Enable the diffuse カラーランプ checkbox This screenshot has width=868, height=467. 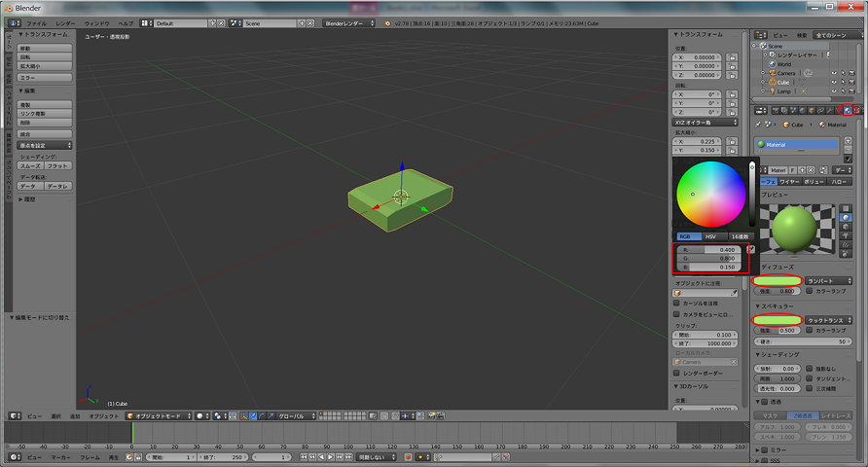point(812,290)
